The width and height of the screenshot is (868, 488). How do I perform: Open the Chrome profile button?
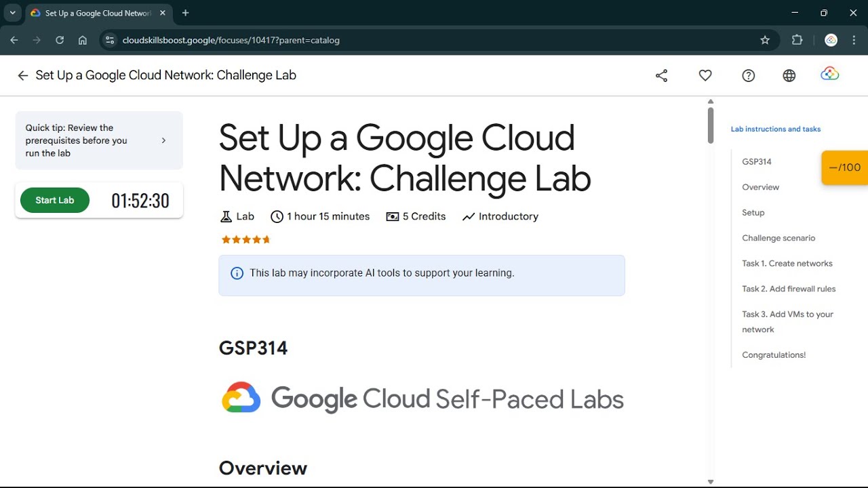831,40
